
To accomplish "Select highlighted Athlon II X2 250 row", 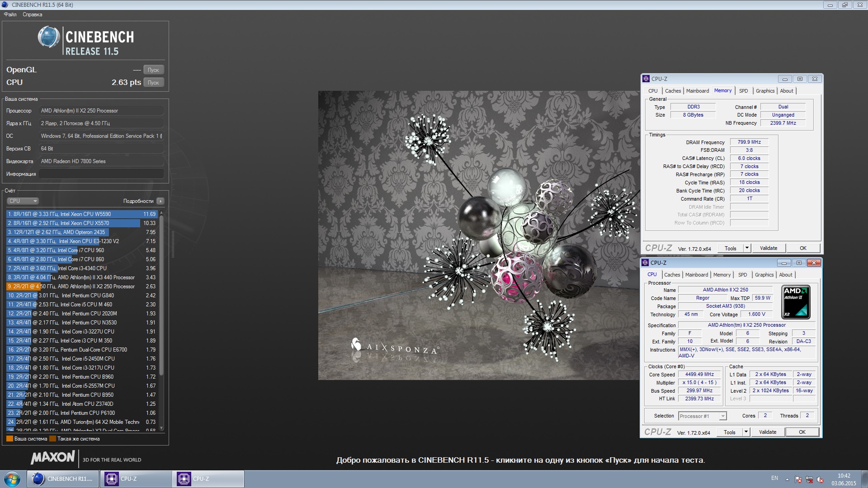I will 81,286.
